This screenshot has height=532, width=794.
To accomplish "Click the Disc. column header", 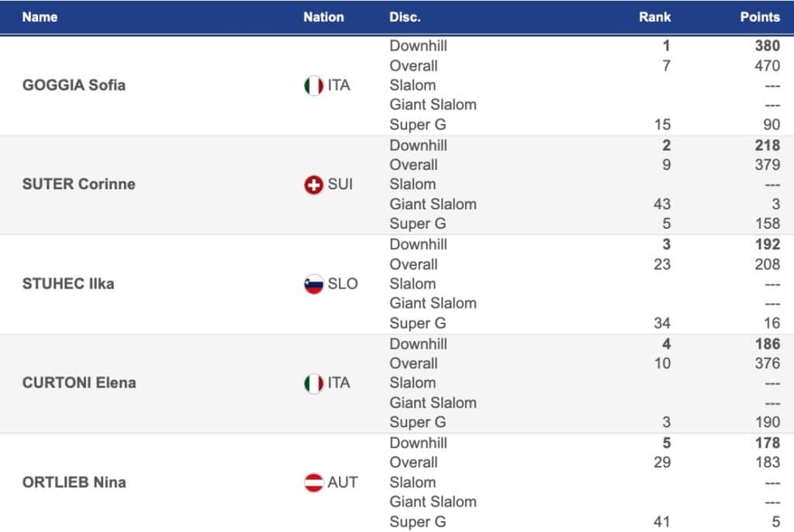I will [x=405, y=16].
